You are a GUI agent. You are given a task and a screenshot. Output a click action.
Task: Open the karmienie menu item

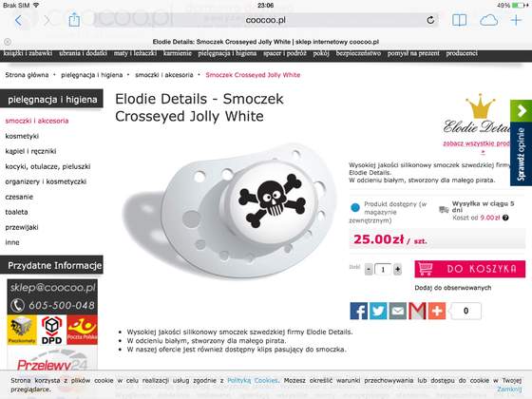pos(177,53)
